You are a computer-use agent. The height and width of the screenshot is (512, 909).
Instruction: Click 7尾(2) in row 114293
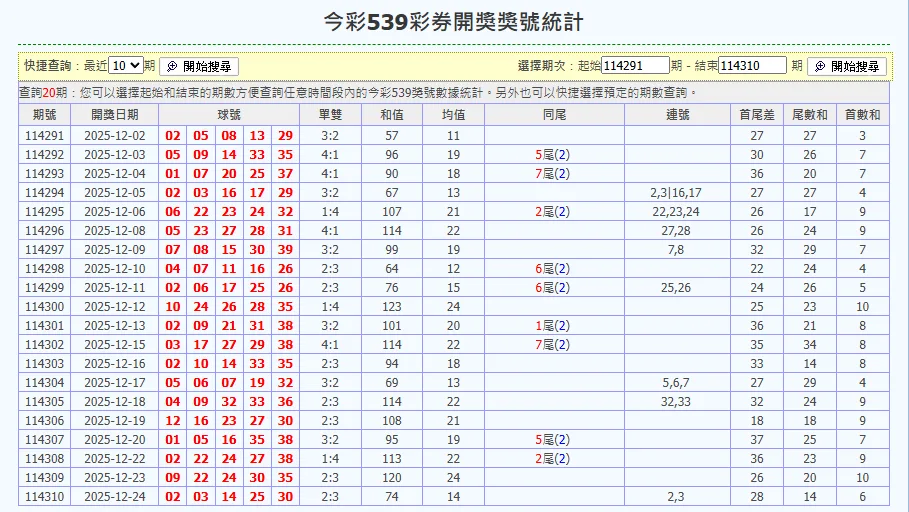tap(552, 174)
